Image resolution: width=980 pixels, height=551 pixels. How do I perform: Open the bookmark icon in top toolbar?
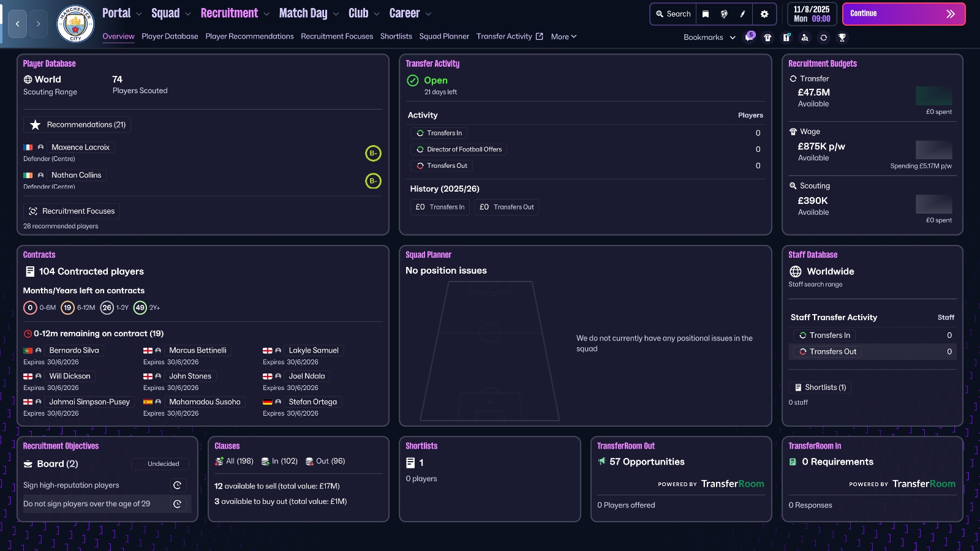706,14
